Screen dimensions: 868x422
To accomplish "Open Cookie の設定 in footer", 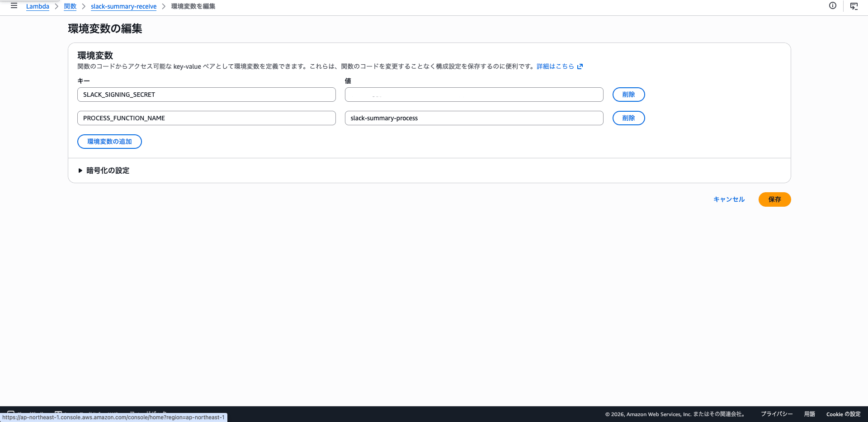I will point(843,414).
